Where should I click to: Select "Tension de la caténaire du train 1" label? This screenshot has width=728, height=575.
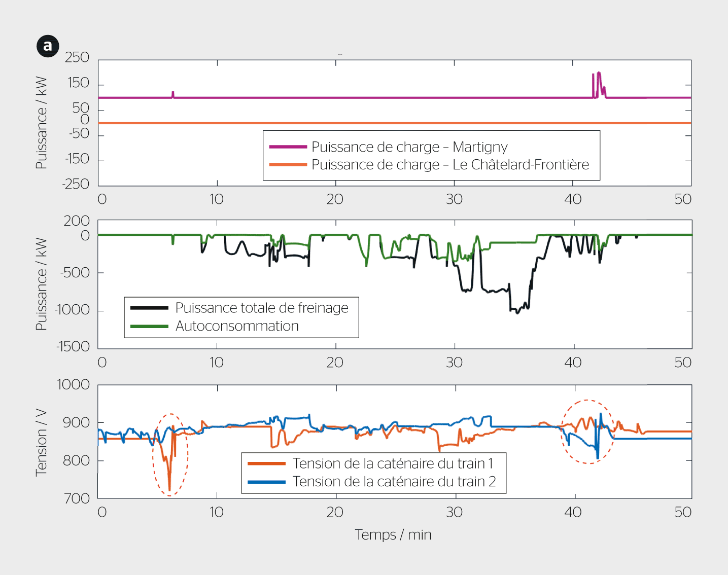(393, 463)
